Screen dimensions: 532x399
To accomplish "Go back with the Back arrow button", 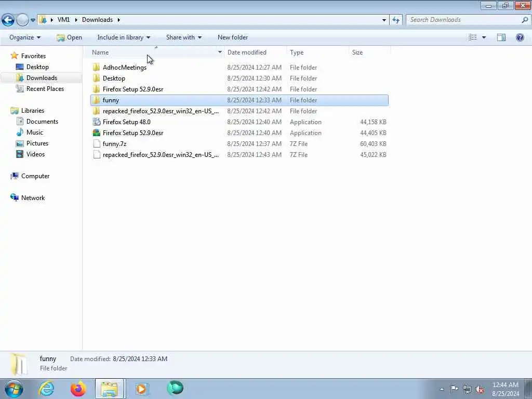I will point(8,20).
